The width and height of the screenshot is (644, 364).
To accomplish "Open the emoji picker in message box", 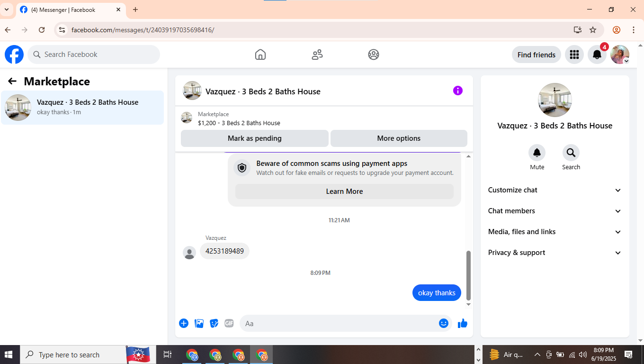I will (444, 323).
